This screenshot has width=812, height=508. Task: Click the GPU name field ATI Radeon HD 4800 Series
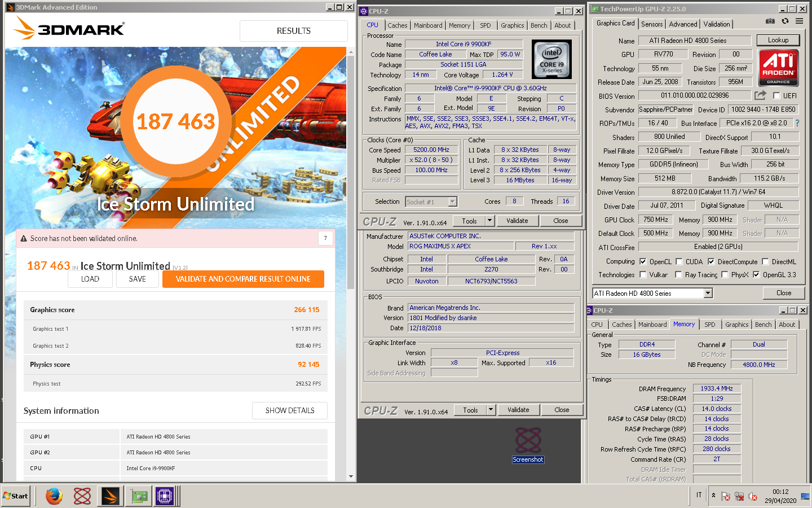[695, 41]
